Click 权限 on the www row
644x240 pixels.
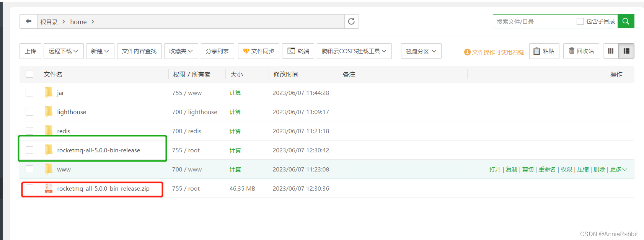[x=566, y=169]
